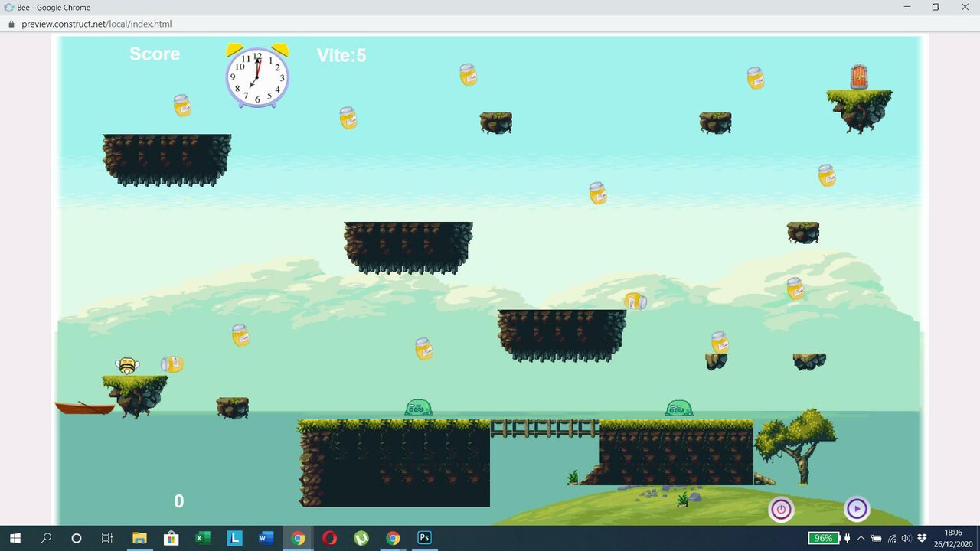Screen dimensions: 980x551
Task: Click the wooden bridge between platforms
Action: click(544, 427)
